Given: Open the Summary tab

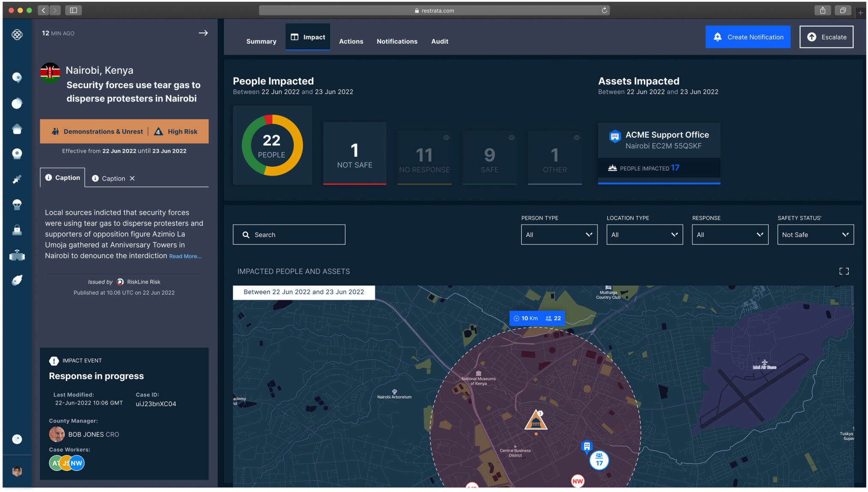Looking at the screenshot, I should click(x=261, y=41).
